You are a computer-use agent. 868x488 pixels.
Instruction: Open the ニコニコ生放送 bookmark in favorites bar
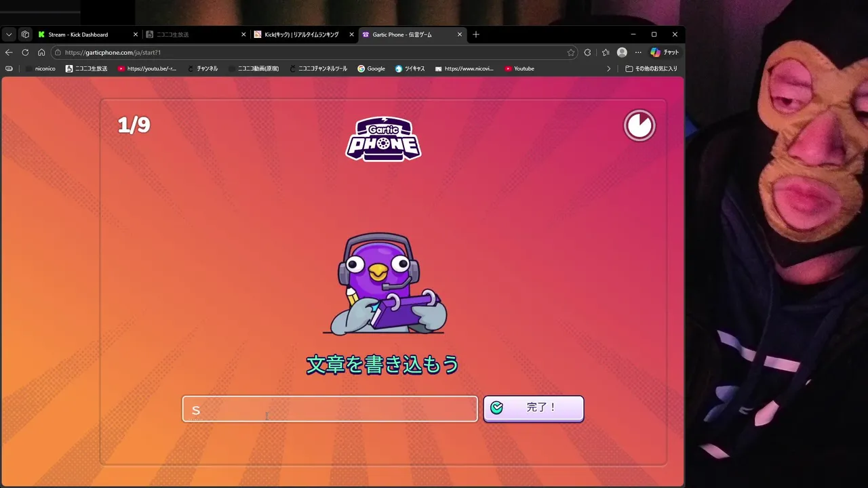pos(86,68)
